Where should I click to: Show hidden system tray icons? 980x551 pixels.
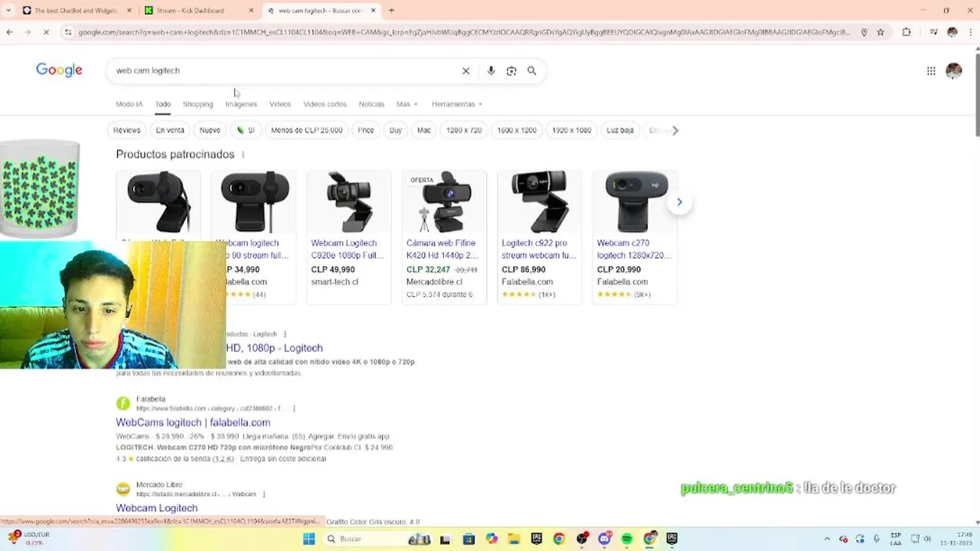coord(827,539)
